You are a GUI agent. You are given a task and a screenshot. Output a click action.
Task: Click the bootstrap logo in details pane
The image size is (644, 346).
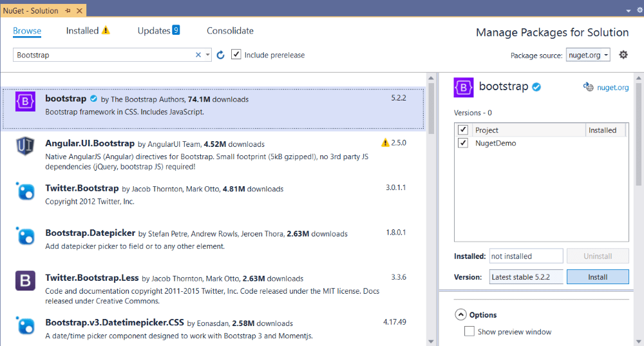pos(464,88)
